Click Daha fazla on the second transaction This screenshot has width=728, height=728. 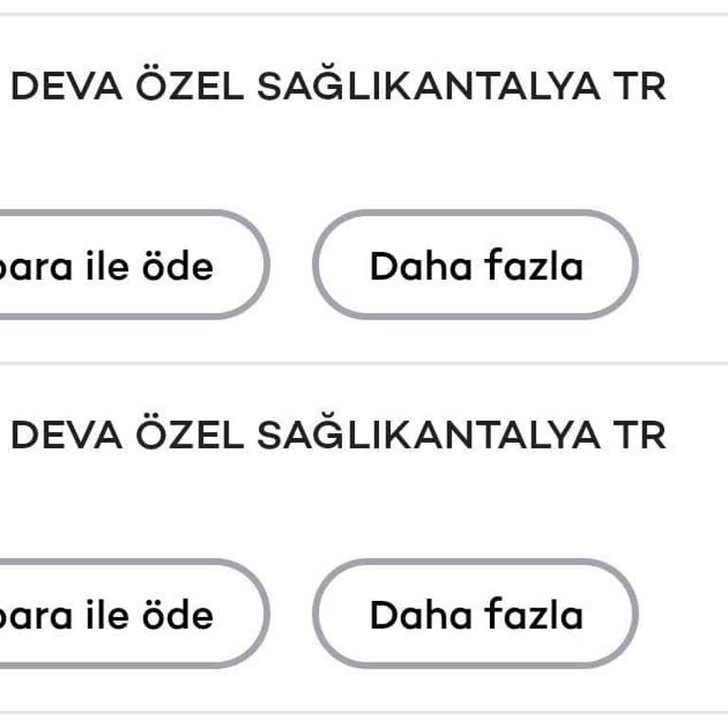[x=476, y=614]
